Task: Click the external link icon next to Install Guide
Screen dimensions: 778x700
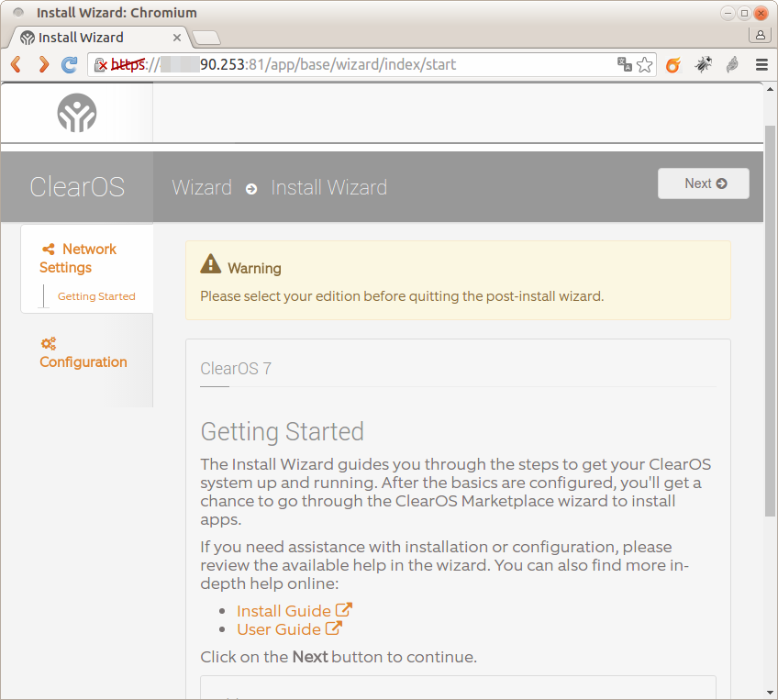Action: click(x=344, y=610)
